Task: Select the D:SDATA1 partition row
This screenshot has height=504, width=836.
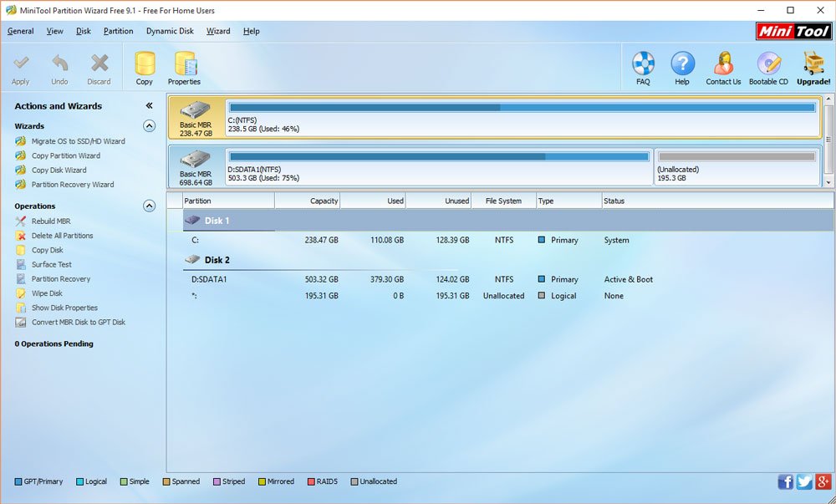Action: (508, 279)
